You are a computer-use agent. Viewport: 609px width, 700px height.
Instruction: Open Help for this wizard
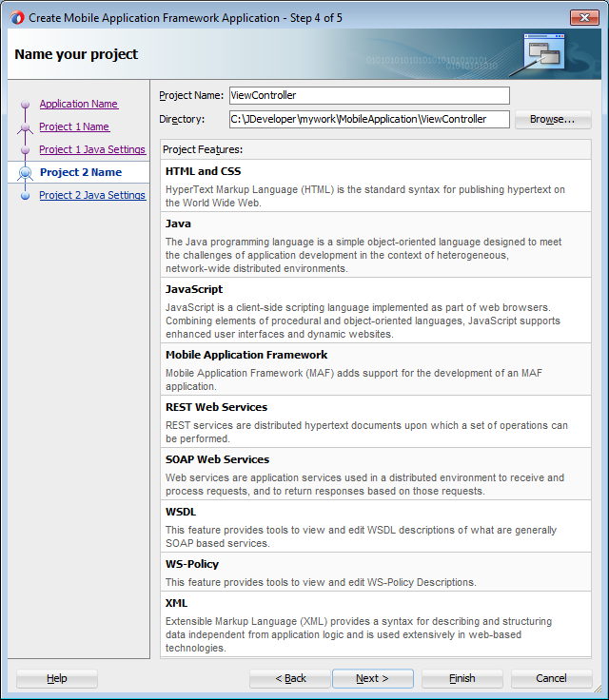pos(57,678)
